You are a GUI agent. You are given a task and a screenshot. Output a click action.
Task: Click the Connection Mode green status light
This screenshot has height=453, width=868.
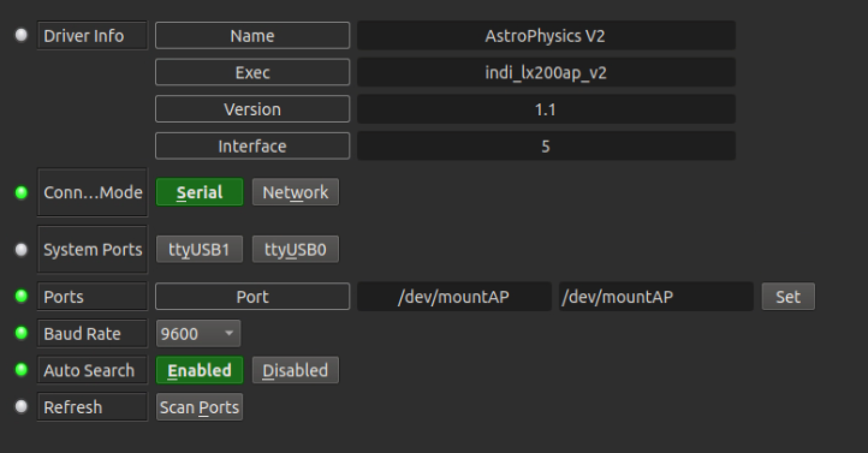[22, 192]
